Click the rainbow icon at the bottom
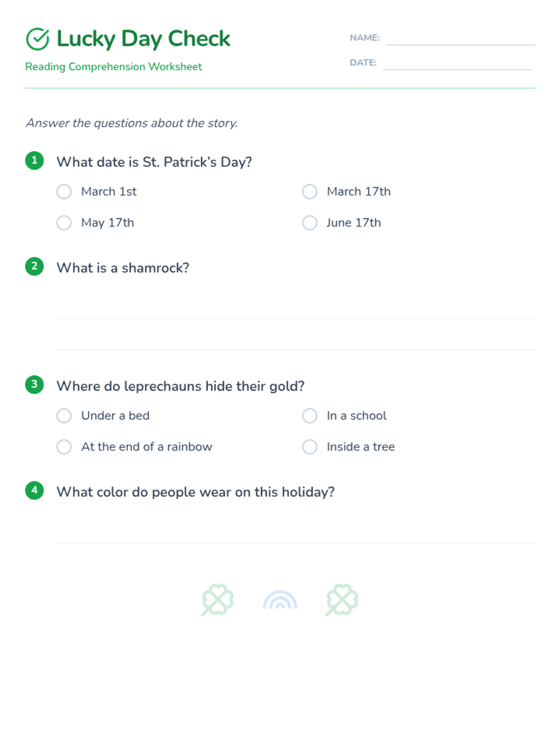560x747 pixels. (280, 600)
